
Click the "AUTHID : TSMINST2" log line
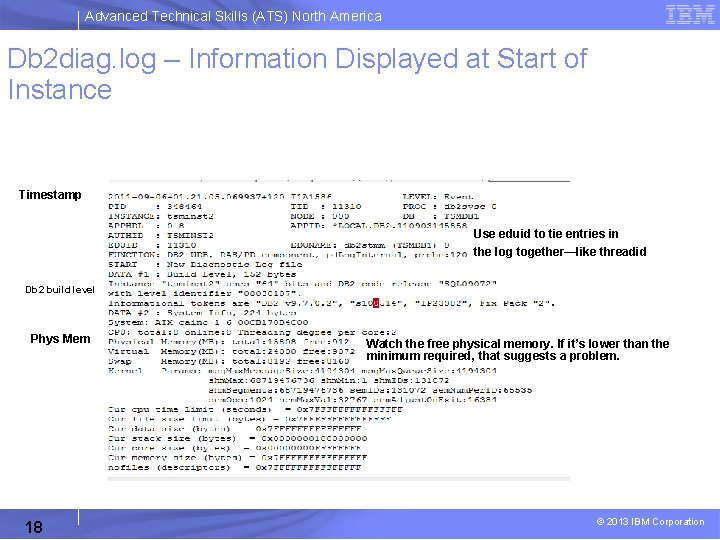tap(161, 236)
